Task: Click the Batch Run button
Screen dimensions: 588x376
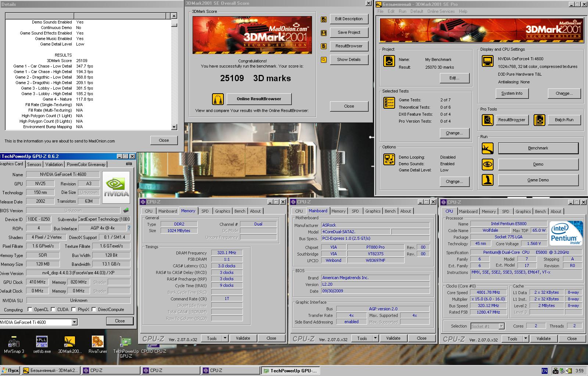Action: (x=564, y=120)
